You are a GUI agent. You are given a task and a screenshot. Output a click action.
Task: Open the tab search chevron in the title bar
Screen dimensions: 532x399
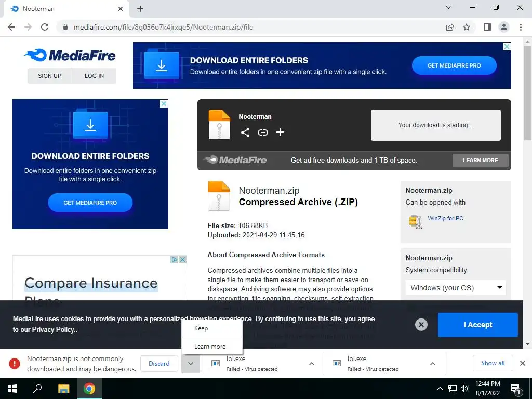(448, 7)
